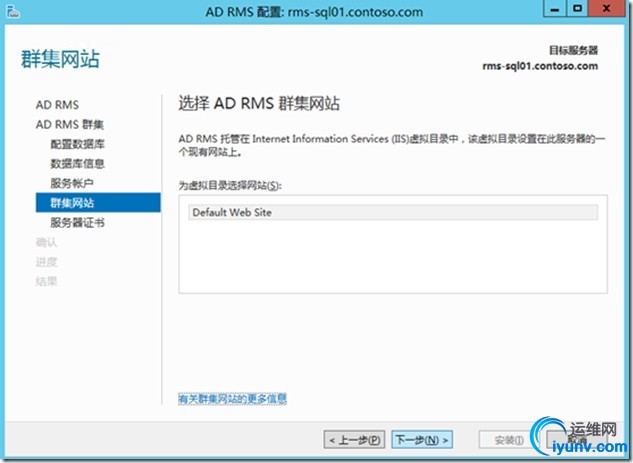
Task: Go back with the 上一步(P) button
Action: pyautogui.click(x=354, y=440)
